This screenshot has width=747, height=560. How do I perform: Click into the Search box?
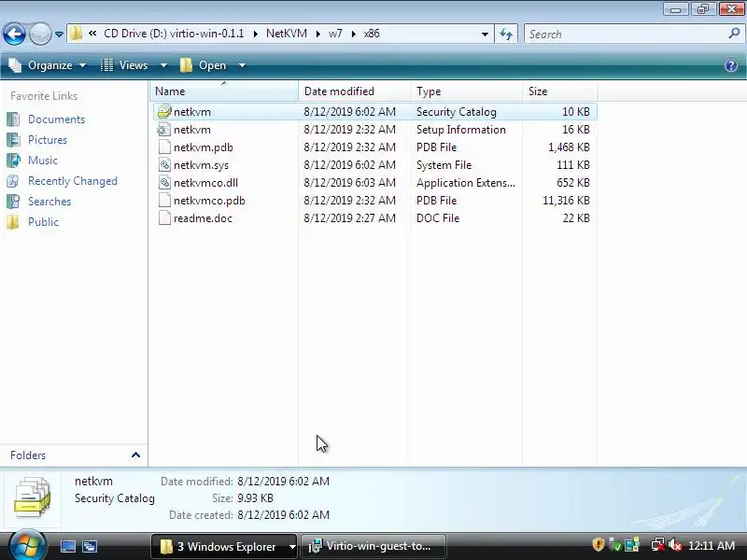click(625, 35)
